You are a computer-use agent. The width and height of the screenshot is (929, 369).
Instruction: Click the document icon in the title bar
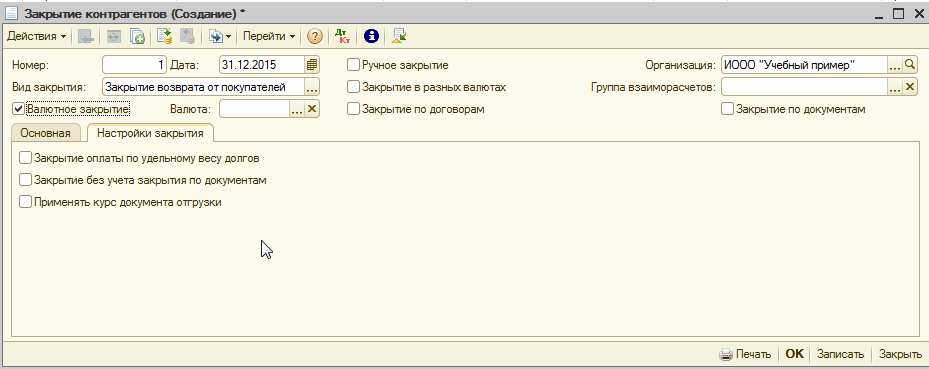coord(11,14)
